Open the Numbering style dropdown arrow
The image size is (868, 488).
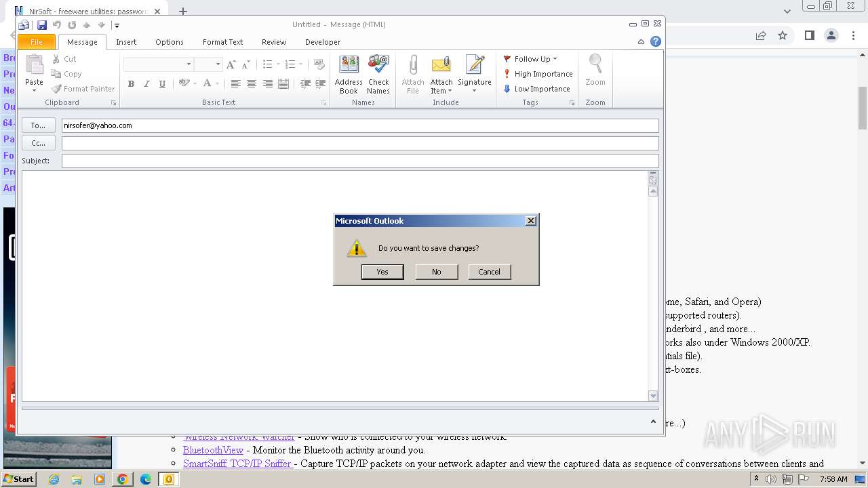tap(301, 64)
